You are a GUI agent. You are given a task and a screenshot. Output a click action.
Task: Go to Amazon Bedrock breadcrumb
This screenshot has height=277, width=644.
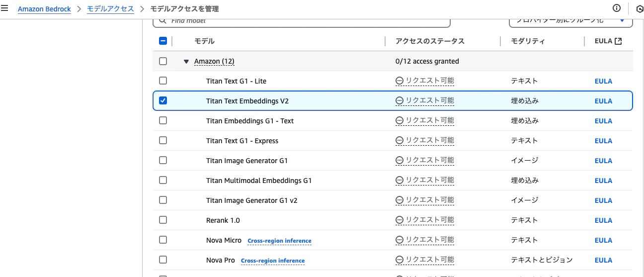(x=45, y=9)
